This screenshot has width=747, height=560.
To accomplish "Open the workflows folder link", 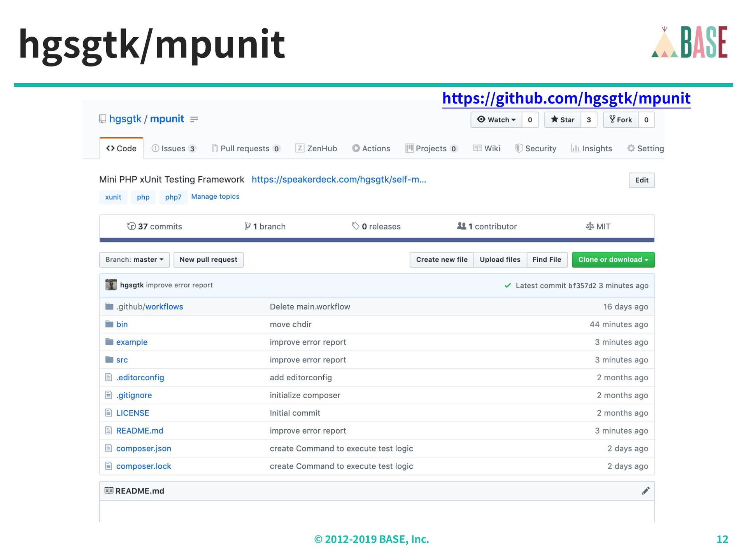I will [164, 306].
